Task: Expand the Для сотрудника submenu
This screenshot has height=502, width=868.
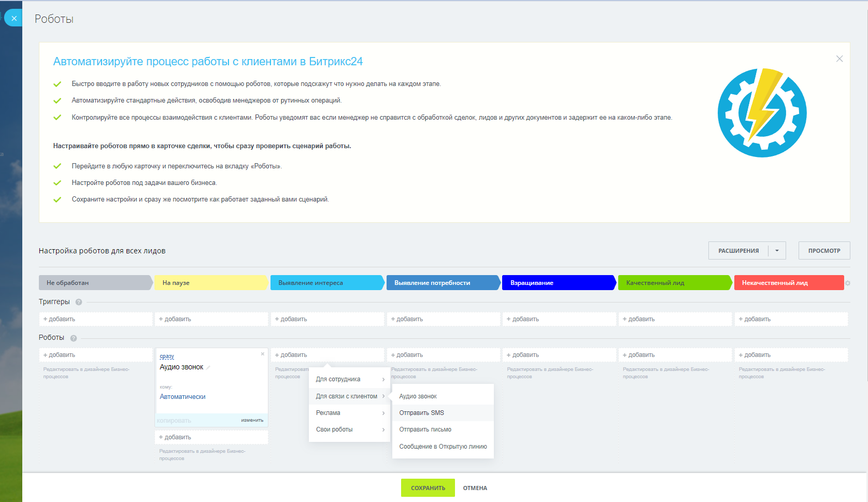Action: click(x=349, y=379)
